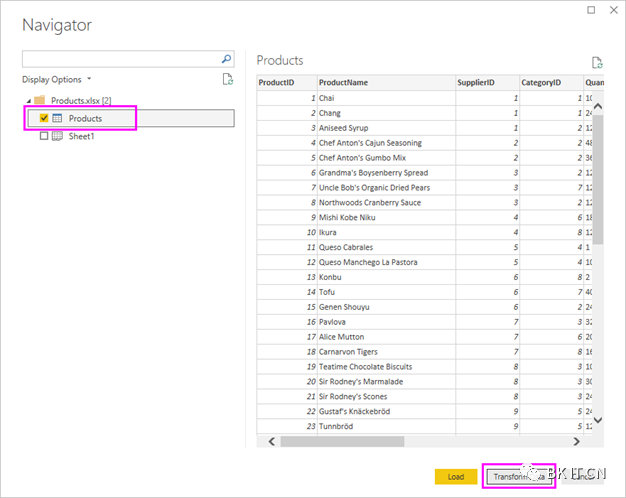
Task: Click Gustaf's Knäckebröd cell
Action: [x=386, y=411]
